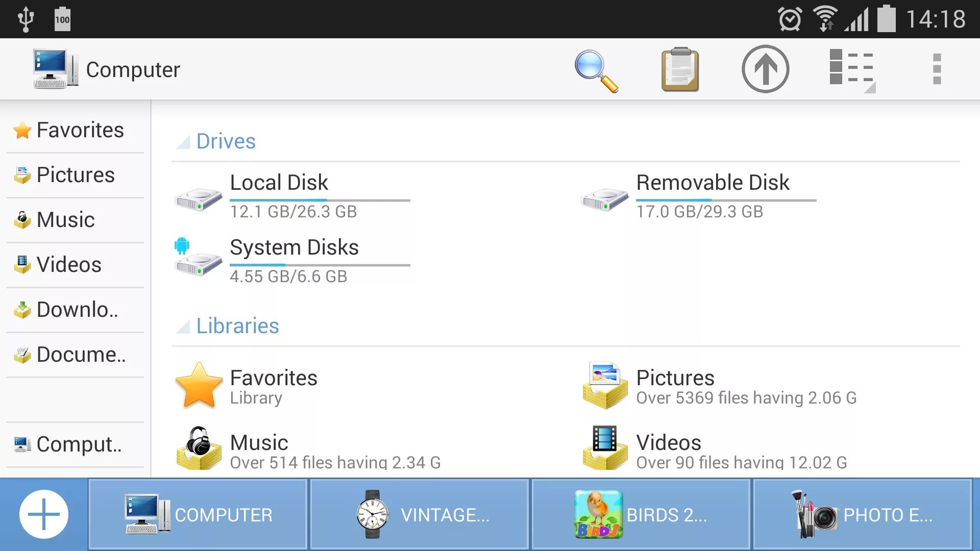Screen dimensions: 980x551
Task: Click the Add new tab plus button
Action: [x=43, y=514]
